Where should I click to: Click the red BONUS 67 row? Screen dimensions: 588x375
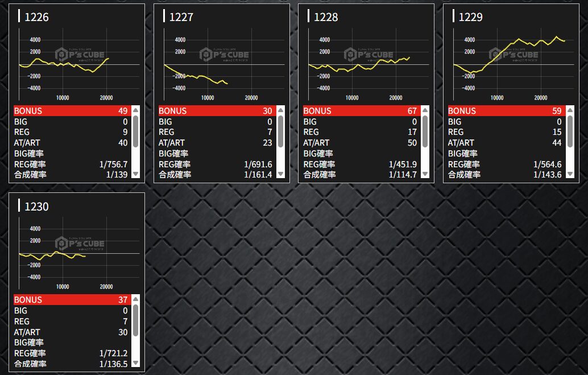pyautogui.click(x=362, y=111)
